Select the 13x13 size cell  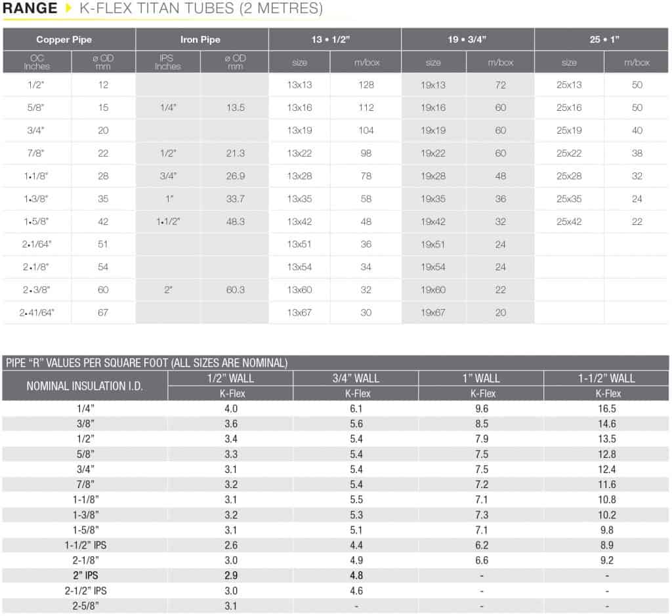[x=299, y=85]
